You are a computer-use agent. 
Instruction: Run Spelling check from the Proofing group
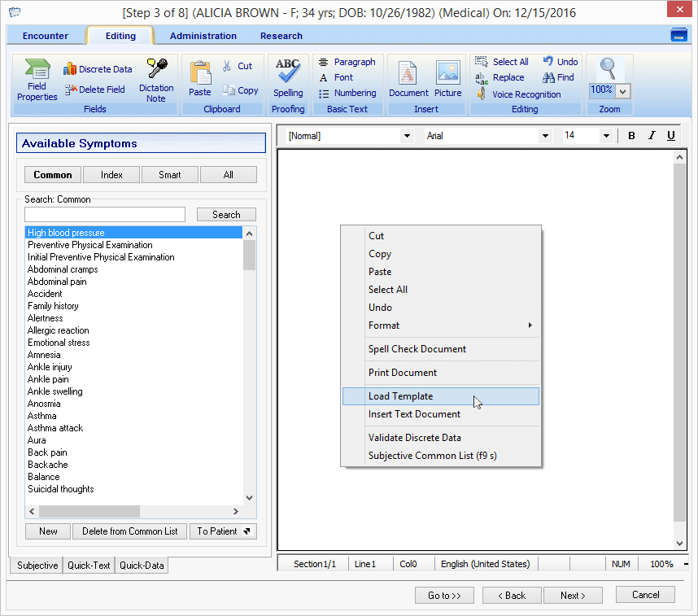pos(288,77)
